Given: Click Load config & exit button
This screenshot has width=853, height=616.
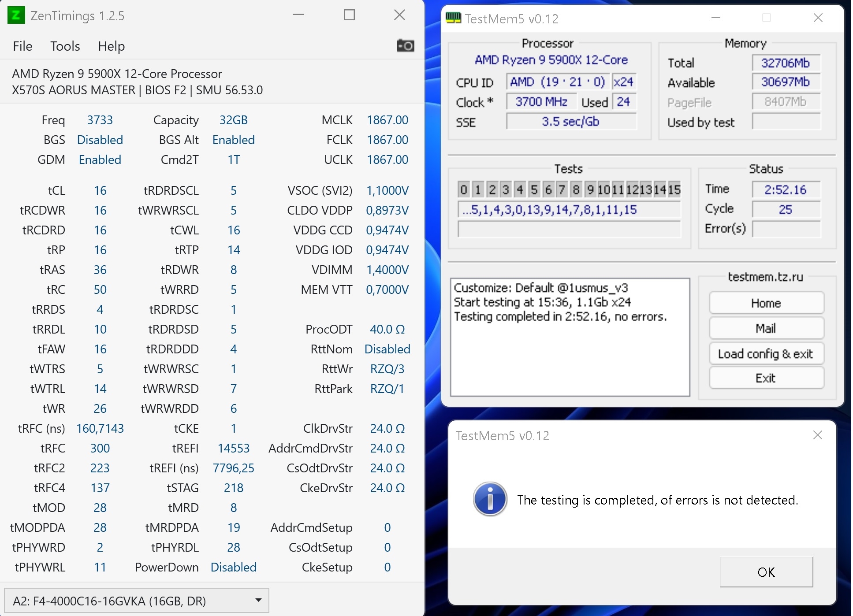Looking at the screenshot, I should [766, 354].
